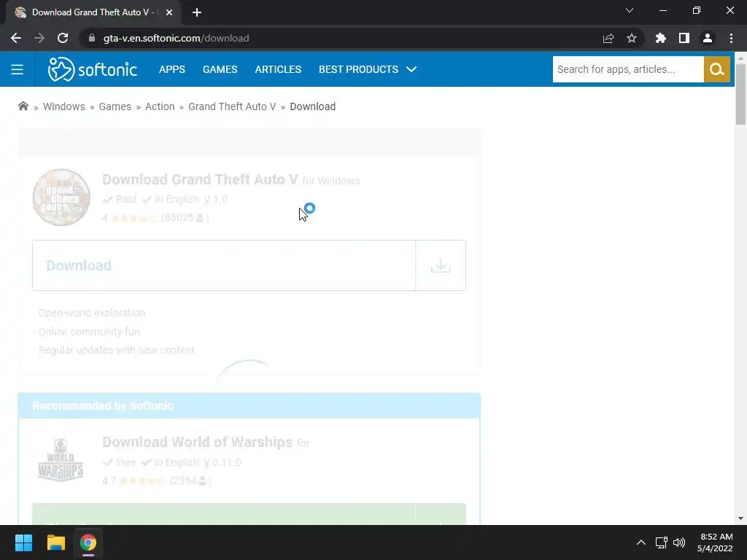Click the Action breadcrumb link

[x=160, y=106]
